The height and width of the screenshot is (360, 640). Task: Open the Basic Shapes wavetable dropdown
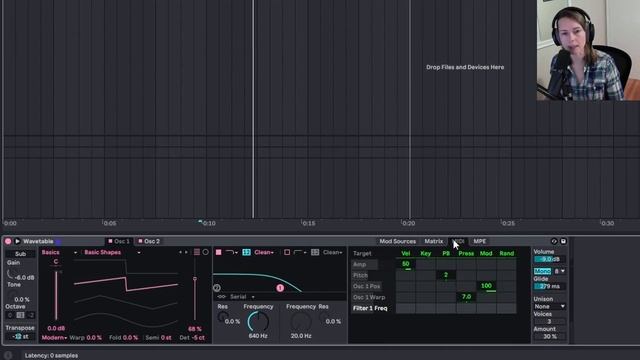112,252
